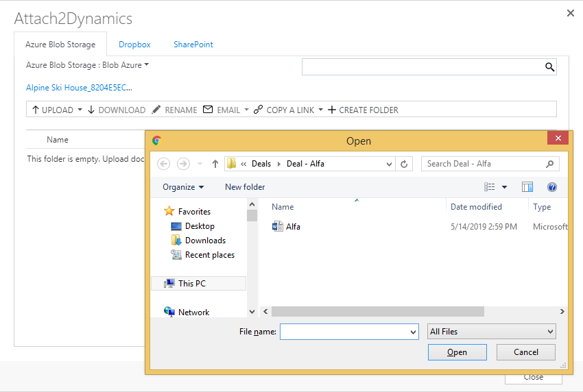Sort by Date modified column
583x392 pixels.
coord(476,207)
